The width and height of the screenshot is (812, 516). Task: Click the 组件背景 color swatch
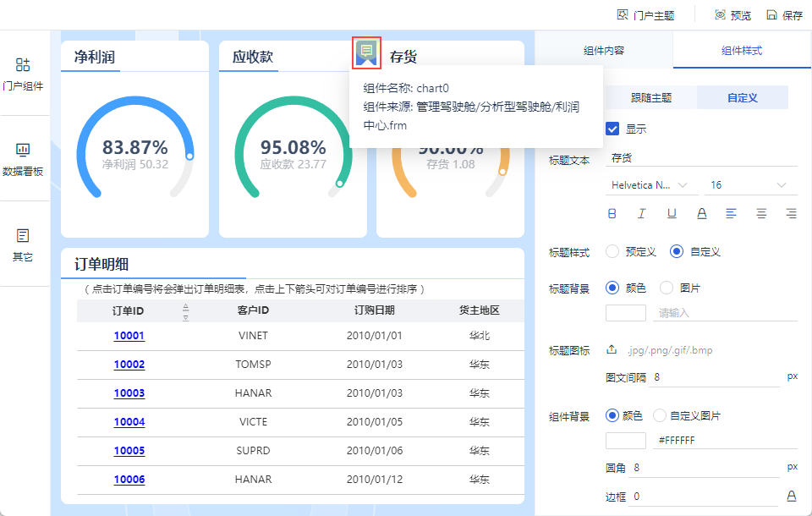tap(626, 441)
